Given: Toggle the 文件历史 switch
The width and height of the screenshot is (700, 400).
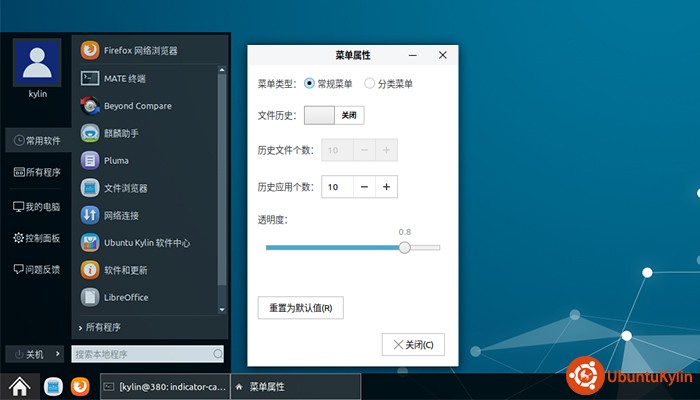Looking at the screenshot, I should coord(334,116).
